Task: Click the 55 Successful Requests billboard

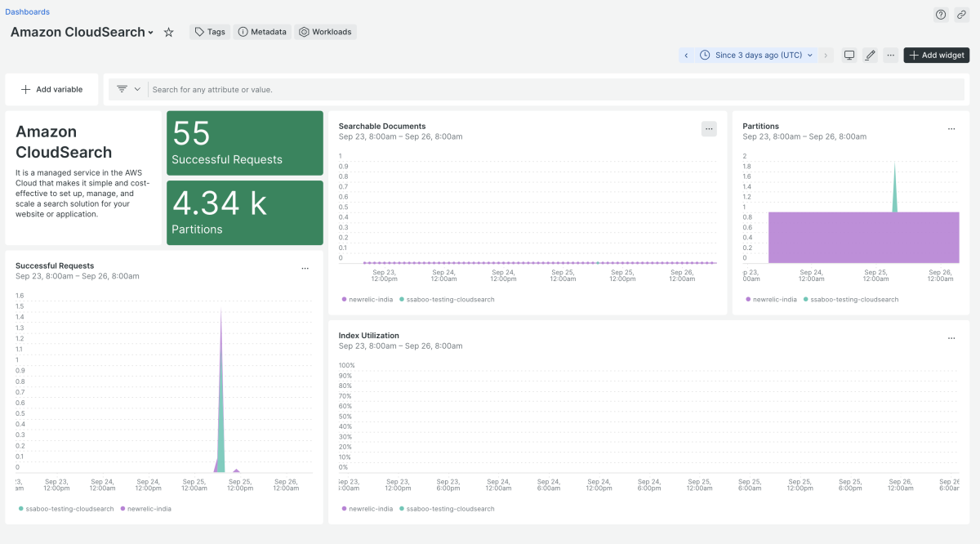Action: click(245, 143)
